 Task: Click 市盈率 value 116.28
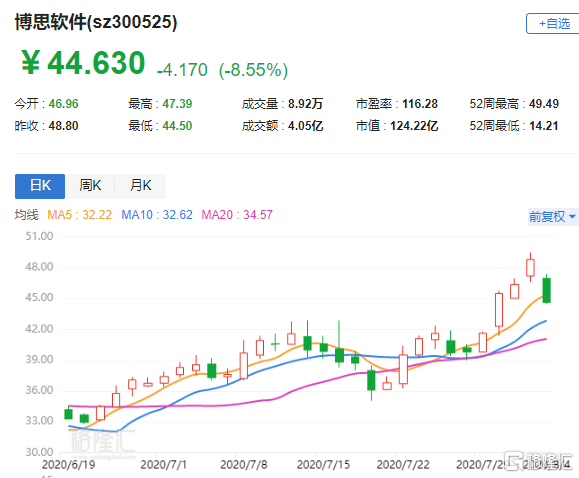[x=420, y=104]
